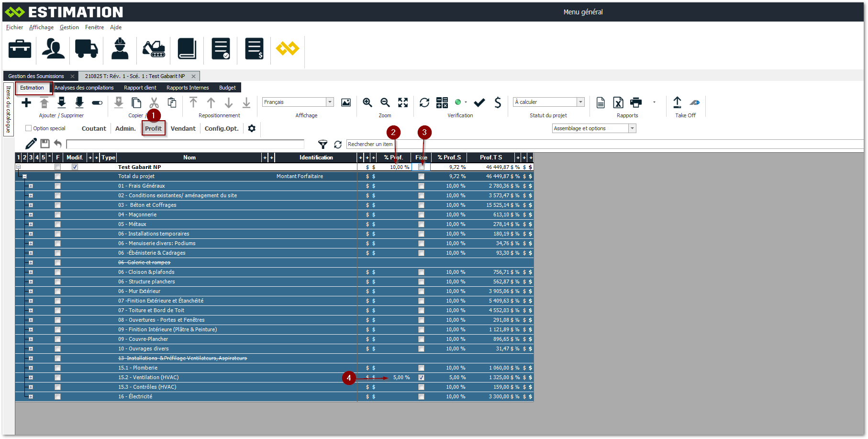Viewport: 868px width, 439px height.
Task: Click the printer icon under Rapports
Action: tap(636, 102)
